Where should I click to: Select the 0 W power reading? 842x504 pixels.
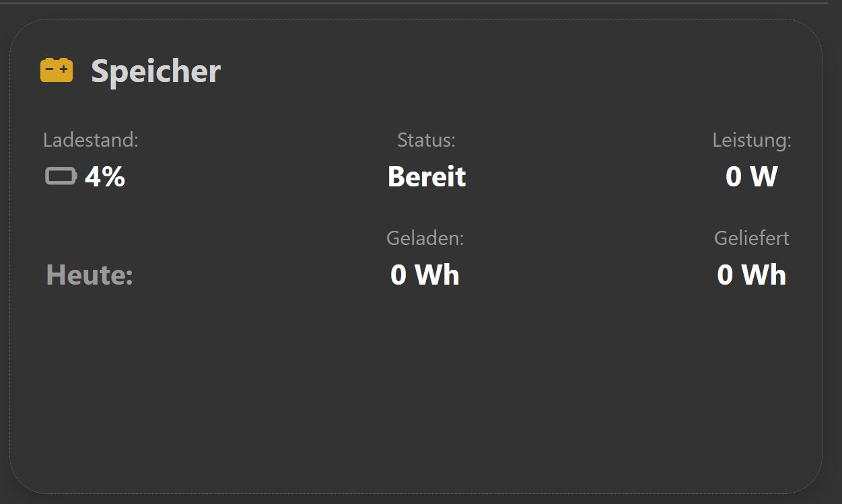pos(751,176)
